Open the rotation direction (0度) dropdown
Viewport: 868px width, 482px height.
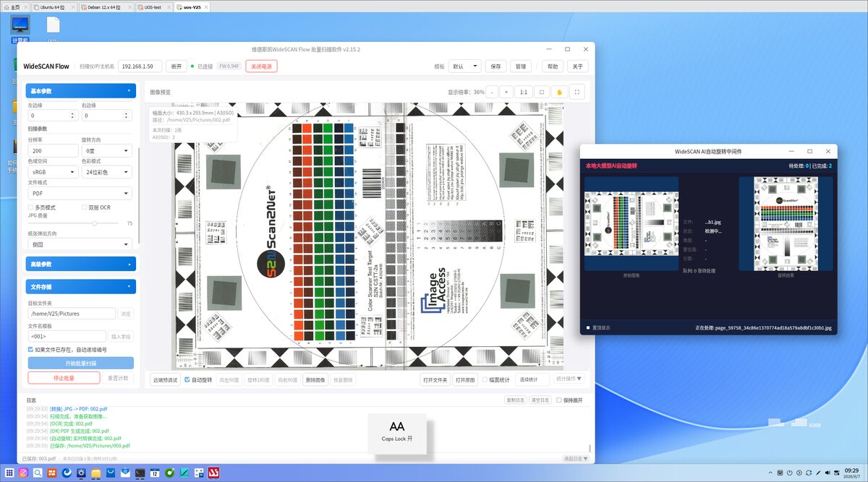tap(106, 150)
